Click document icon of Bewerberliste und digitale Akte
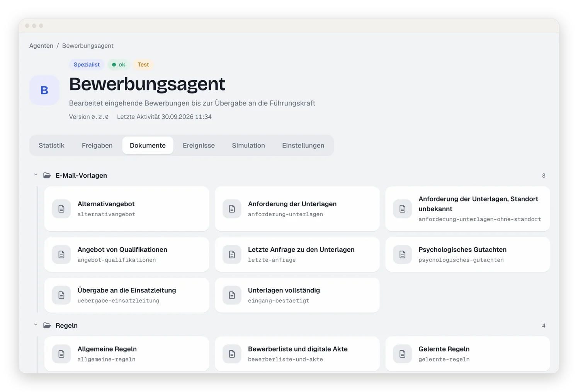The height and width of the screenshot is (392, 578). 232,354
